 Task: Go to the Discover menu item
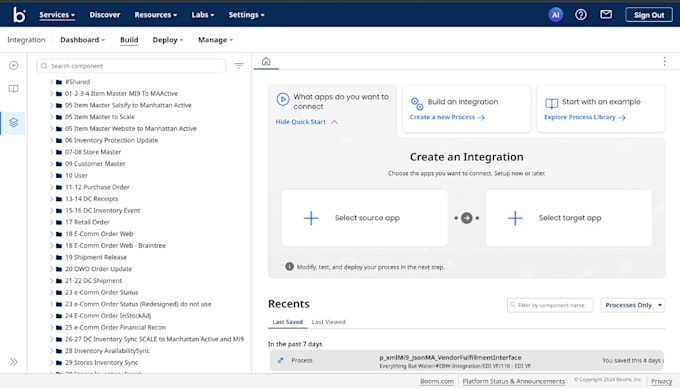point(105,15)
